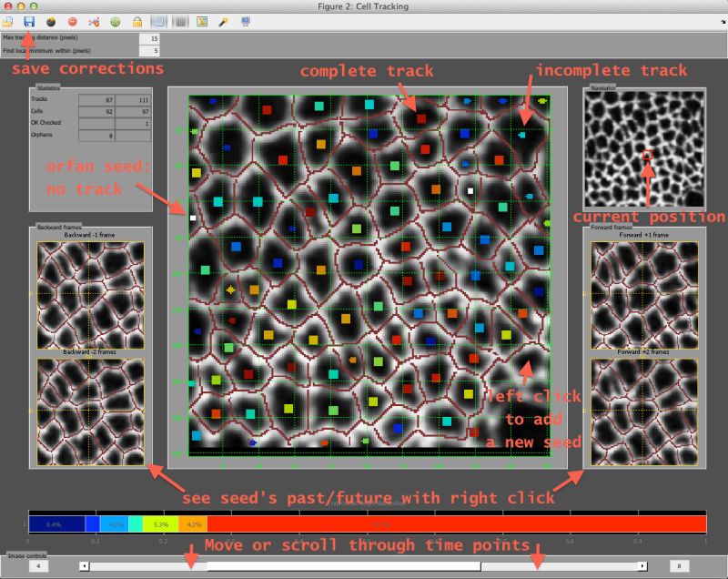Save corrections using the disk icon
Viewport: 728px width, 579px height.
(x=29, y=24)
